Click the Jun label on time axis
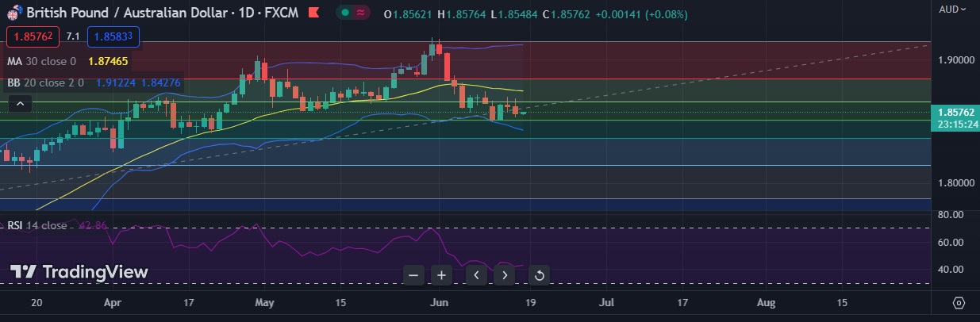Viewport: 980px width, 322px height. pos(438,303)
